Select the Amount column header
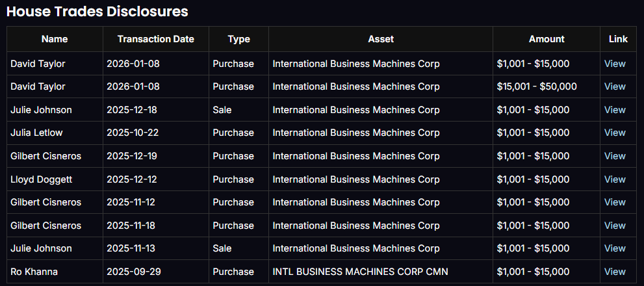Screen dimensions: 644x286 point(547,39)
